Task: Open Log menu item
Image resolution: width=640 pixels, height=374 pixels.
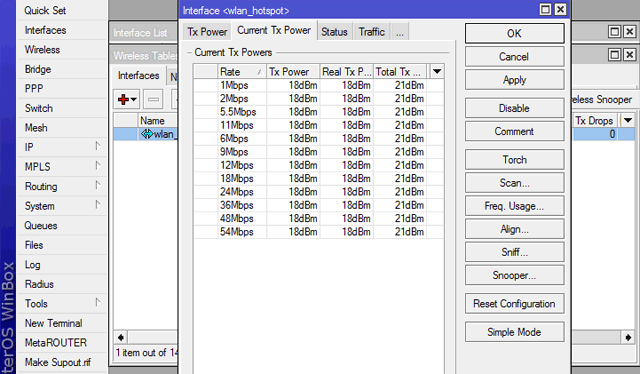Action: coord(62,265)
